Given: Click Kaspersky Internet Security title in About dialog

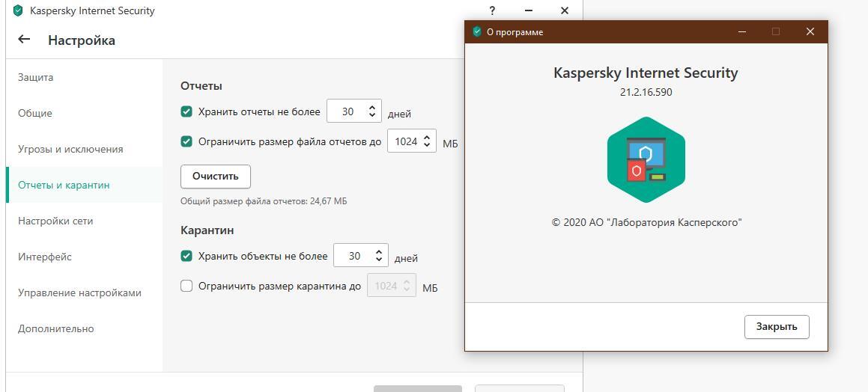Looking at the screenshot, I should click(646, 73).
